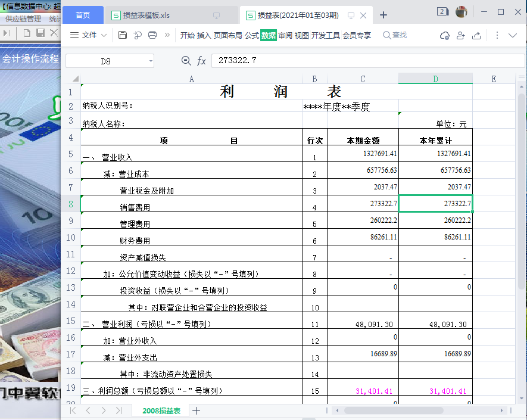
Task: Open the vertical three-dot more menu
Action: tap(497, 35)
